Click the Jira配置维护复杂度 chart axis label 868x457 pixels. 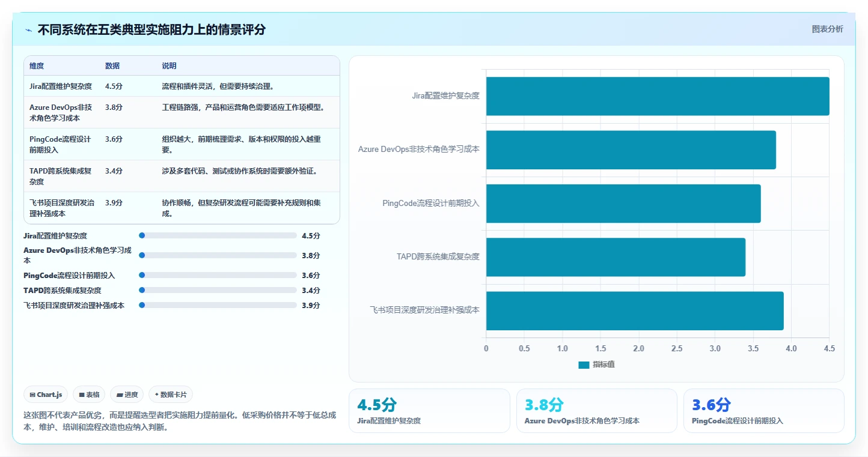[x=445, y=95]
